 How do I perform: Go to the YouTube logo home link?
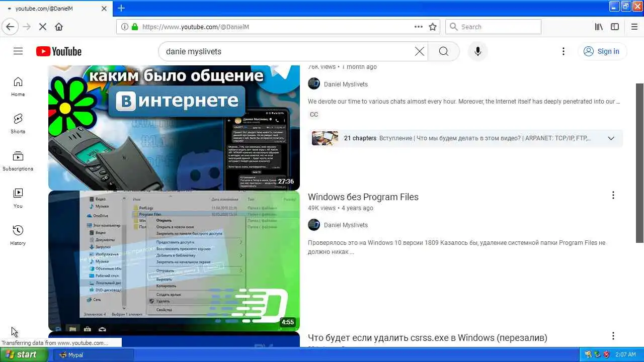tap(59, 51)
